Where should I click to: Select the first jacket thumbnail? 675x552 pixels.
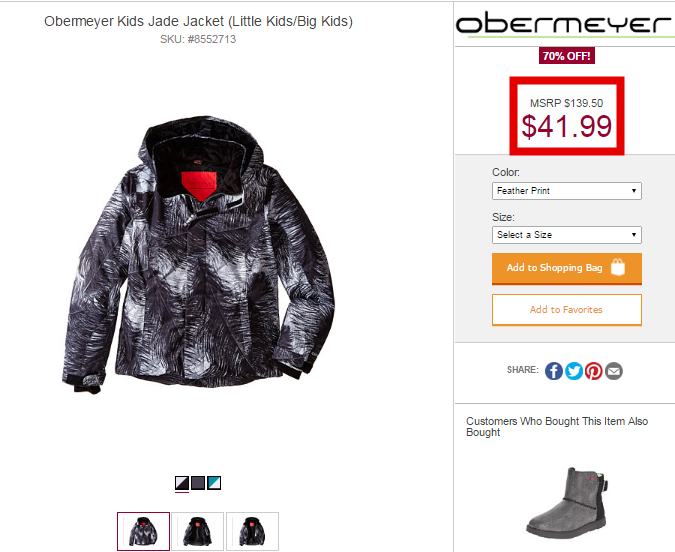[143, 531]
